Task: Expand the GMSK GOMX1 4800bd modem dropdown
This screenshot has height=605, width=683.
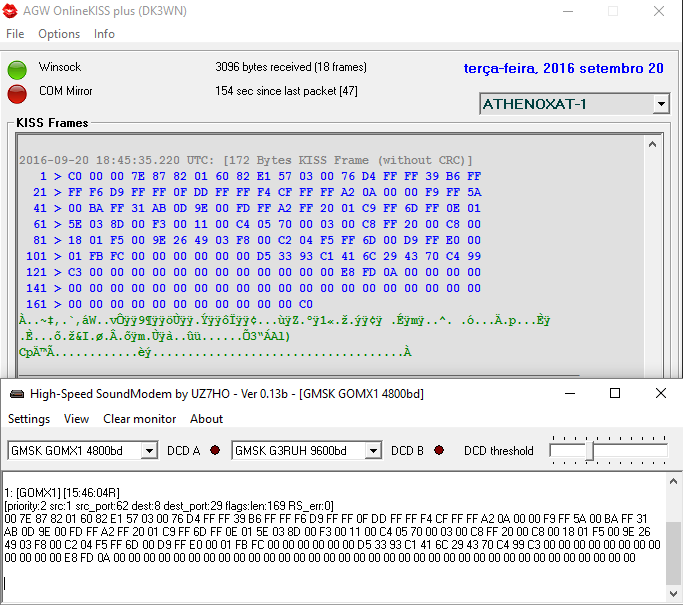Action: click(x=149, y=450)
